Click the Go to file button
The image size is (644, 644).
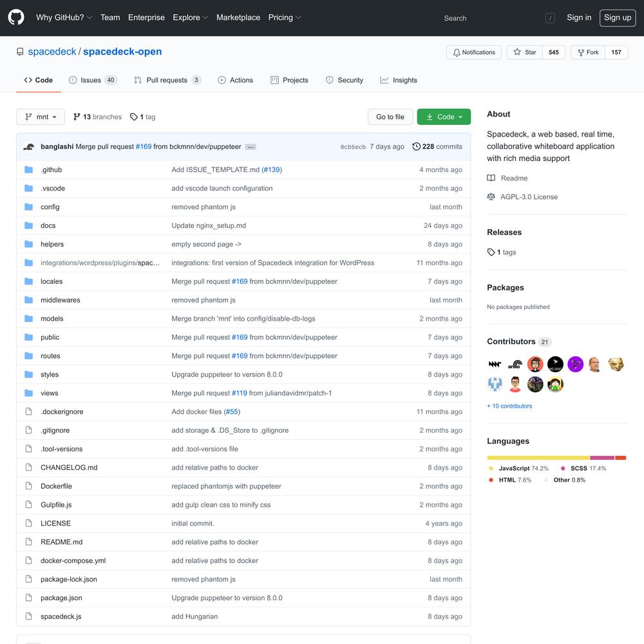click(x=390, y=117)
